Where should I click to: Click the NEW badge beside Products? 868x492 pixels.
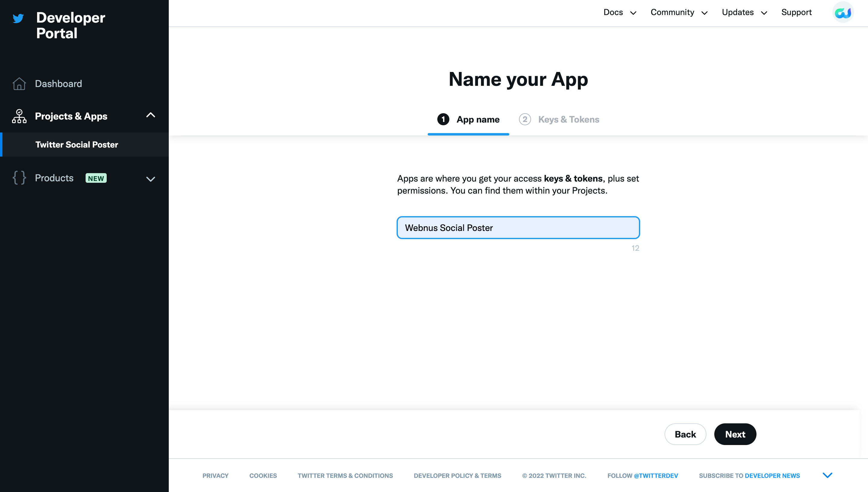pyautogui.click(x=96, y=178)
